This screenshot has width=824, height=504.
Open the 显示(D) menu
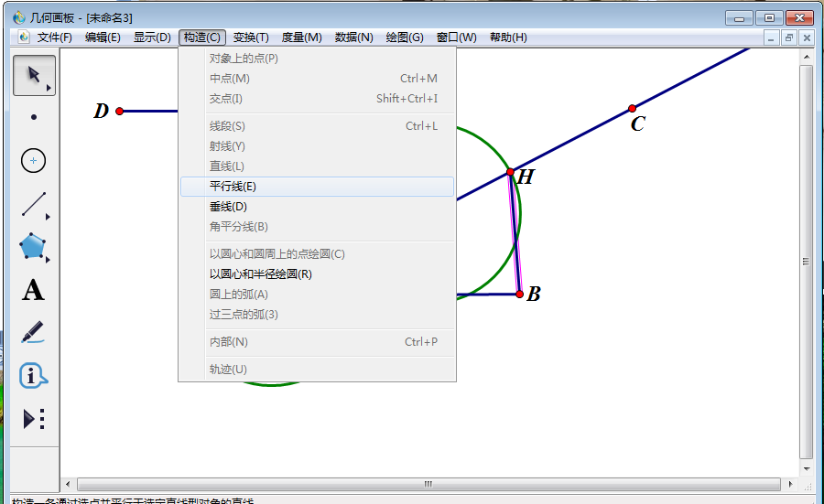[x=152, y=38]
